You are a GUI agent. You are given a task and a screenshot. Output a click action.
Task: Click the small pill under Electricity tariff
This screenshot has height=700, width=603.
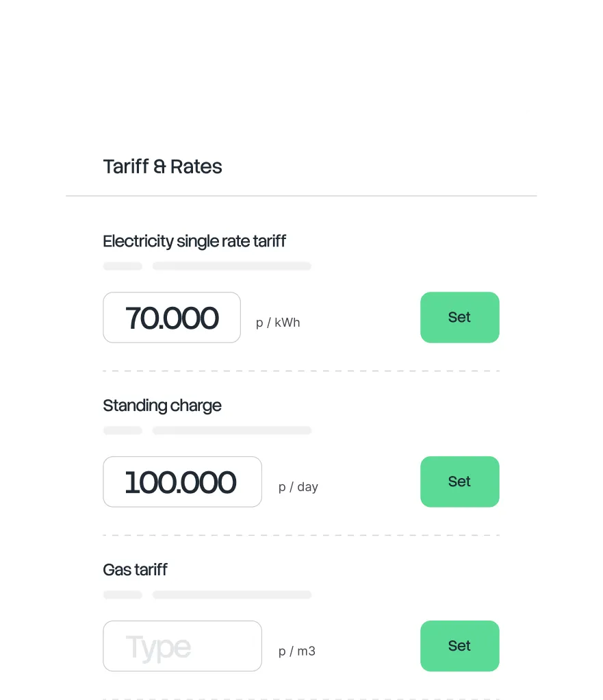[123, 266]
